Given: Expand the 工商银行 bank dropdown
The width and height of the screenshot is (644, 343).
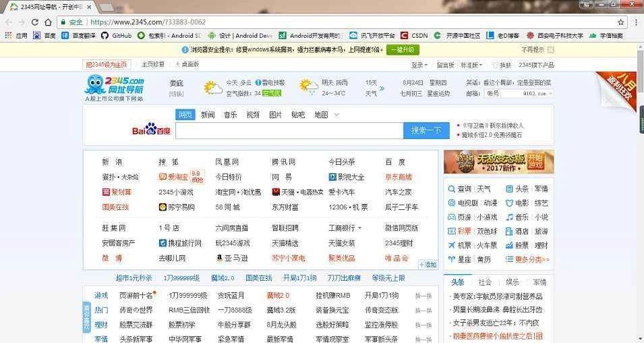Looking at the screenshot, I should (360, 228).
